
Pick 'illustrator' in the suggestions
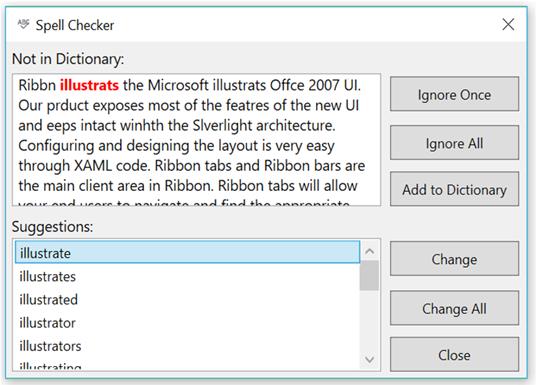point(187,323)
